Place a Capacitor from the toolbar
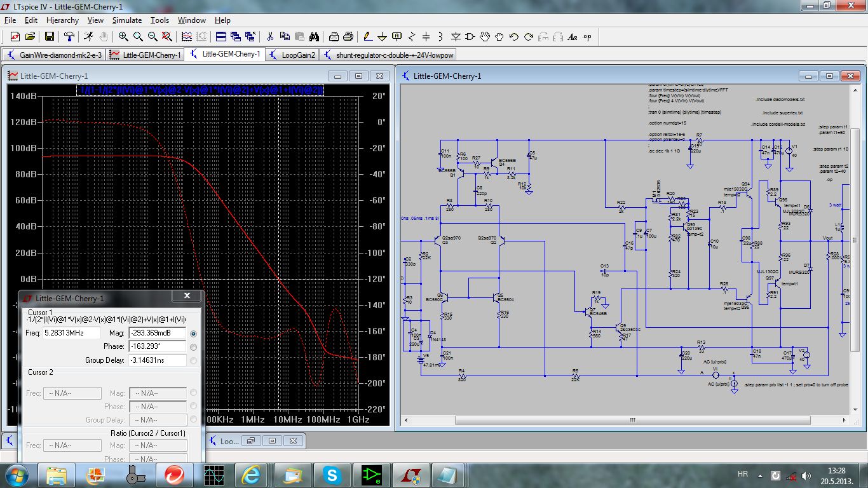 click(x=426, y=37)
